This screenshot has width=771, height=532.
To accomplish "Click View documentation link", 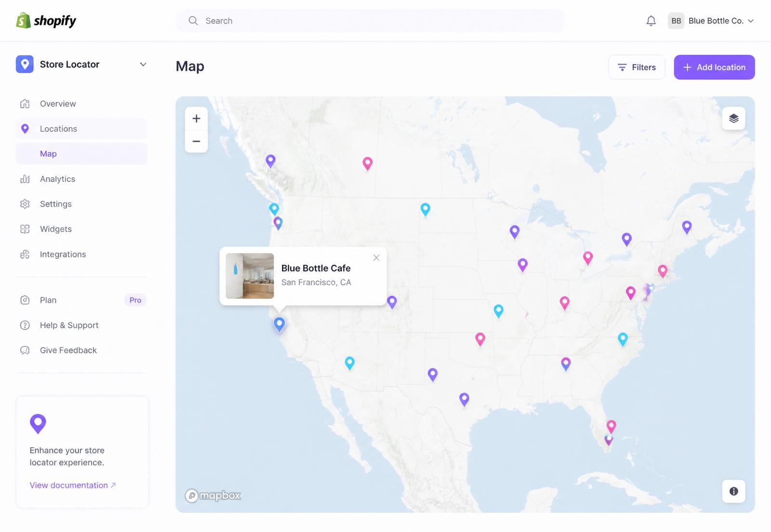I will 73,485.
